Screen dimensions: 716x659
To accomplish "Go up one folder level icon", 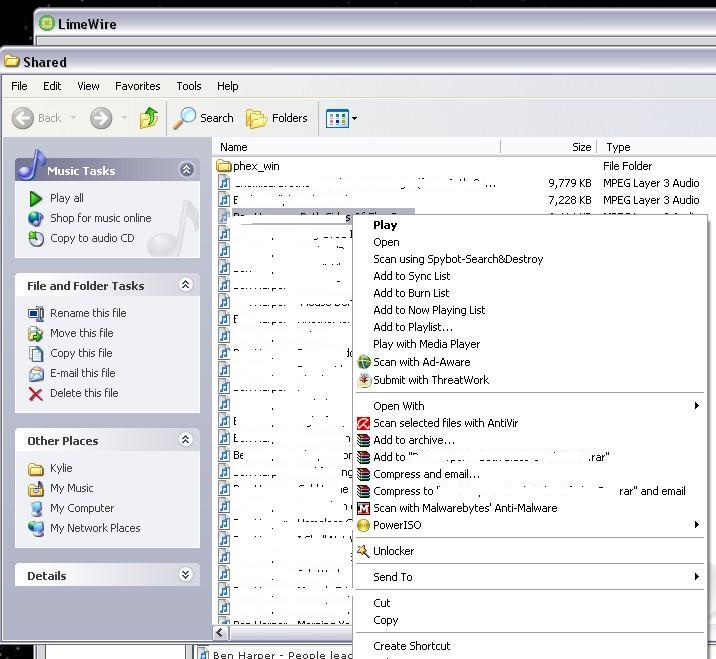I will [x=149, y=118].
